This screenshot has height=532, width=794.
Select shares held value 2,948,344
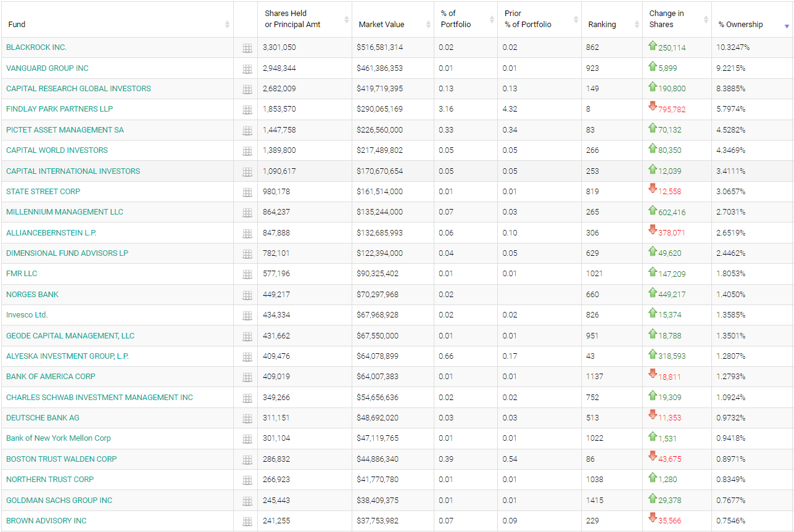coord(279,68)
